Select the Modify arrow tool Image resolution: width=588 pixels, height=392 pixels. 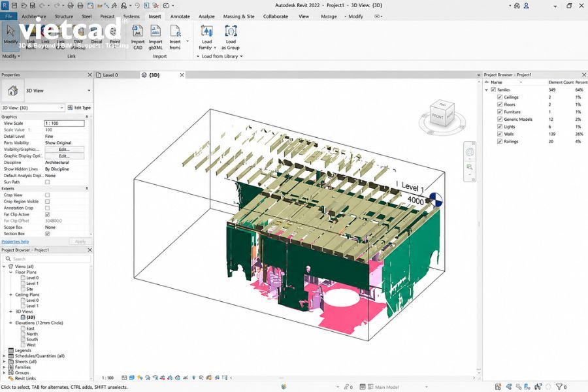click(x=10, y=35)
